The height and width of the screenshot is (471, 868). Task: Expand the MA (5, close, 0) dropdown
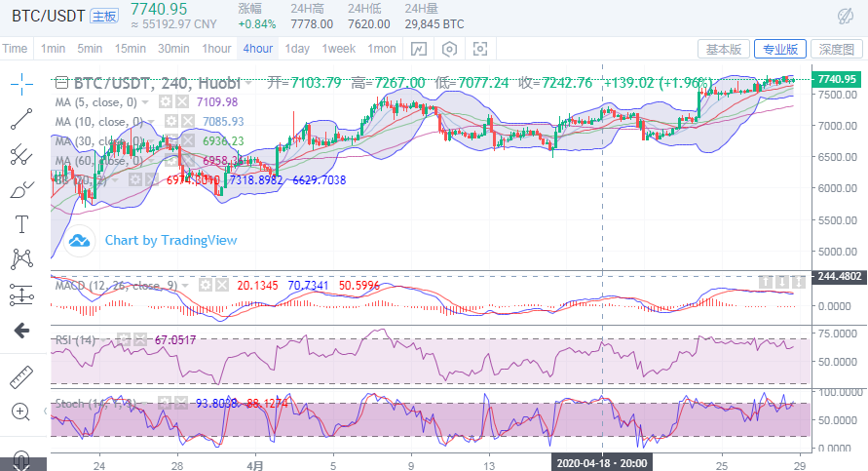145,102
